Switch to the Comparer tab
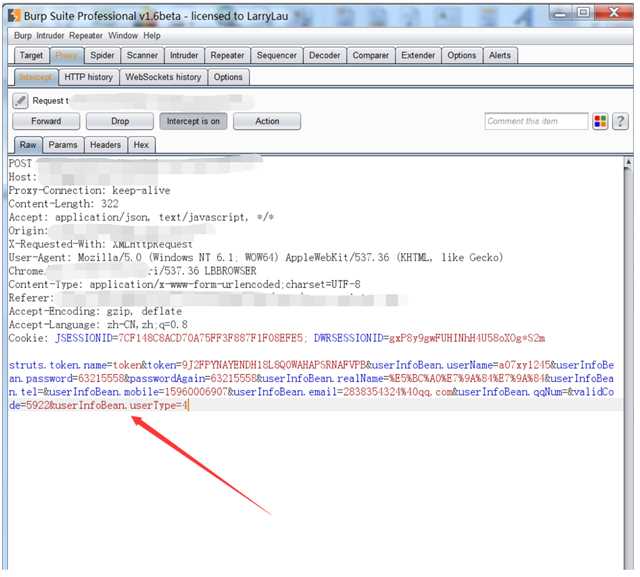Screen dimensions: 640x577 370,55
